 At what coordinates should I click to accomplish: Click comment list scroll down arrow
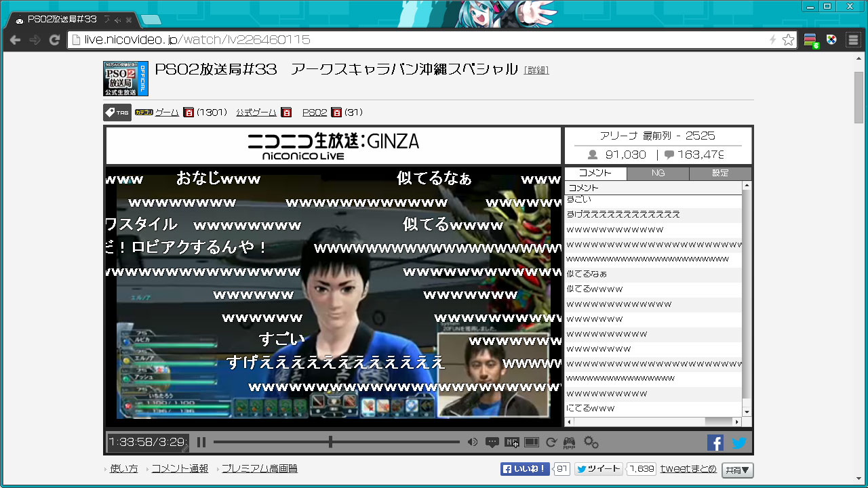(x=747, y=411)
